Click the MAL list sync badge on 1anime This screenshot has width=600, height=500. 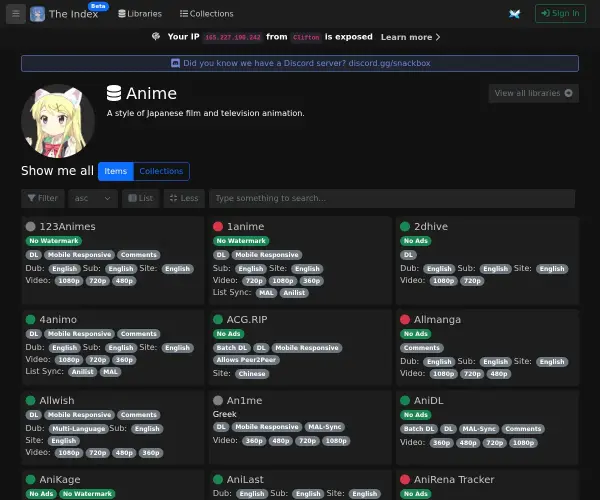[x=266, y=293]
